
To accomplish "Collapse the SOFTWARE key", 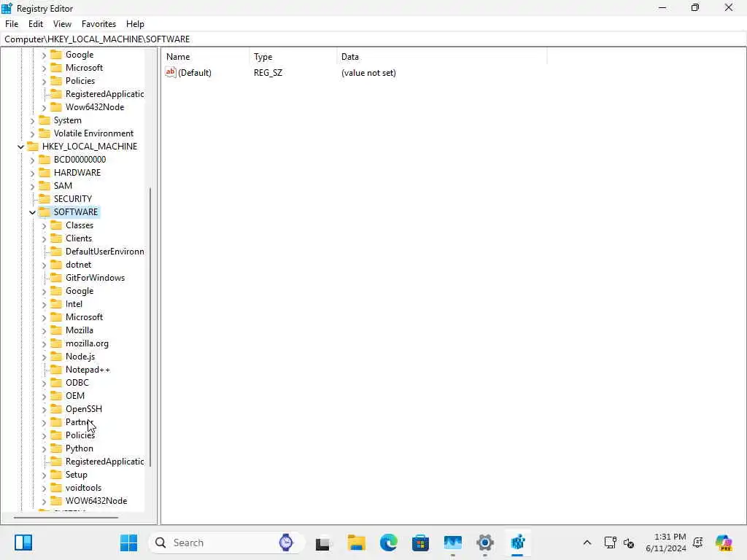I will pos(32,212).
